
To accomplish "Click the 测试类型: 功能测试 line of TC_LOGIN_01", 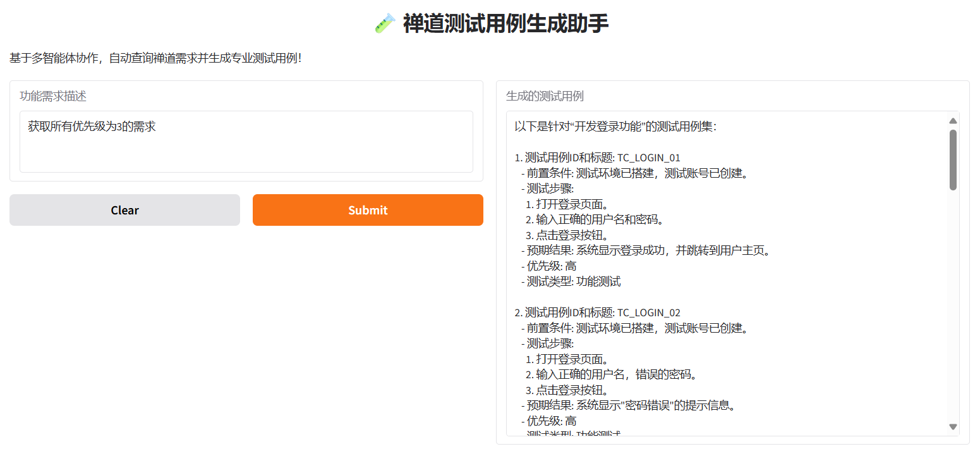I will tap(571, 281).
